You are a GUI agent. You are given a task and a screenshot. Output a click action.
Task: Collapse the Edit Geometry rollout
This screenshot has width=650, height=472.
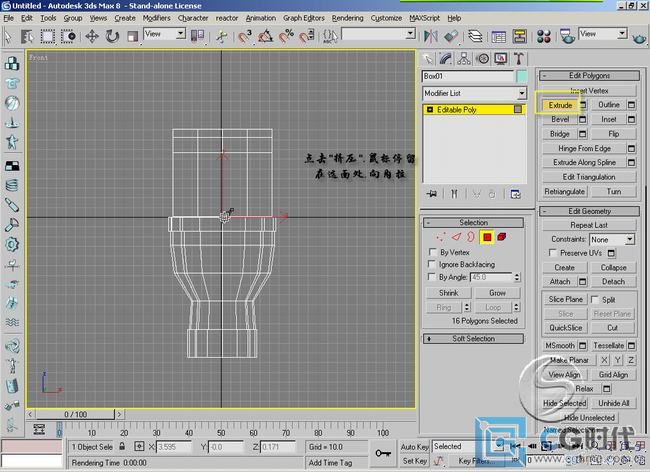click(x=589, y=211)
